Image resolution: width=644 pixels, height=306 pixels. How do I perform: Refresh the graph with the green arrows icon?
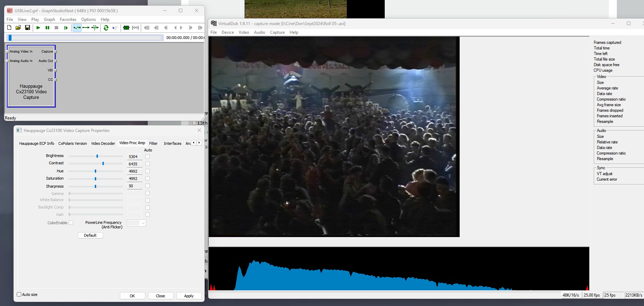(106, 28)
